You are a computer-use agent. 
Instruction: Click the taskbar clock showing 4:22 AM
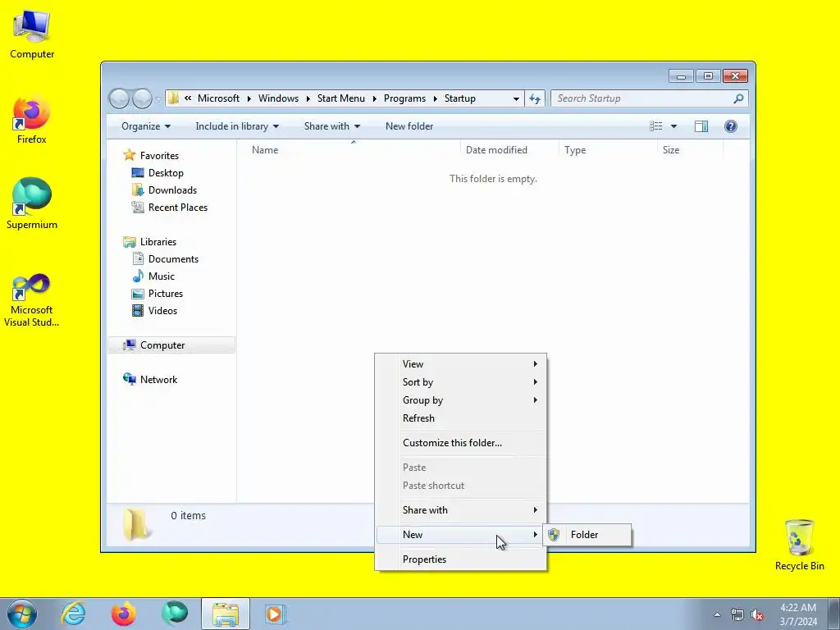[x=798, y=614]
